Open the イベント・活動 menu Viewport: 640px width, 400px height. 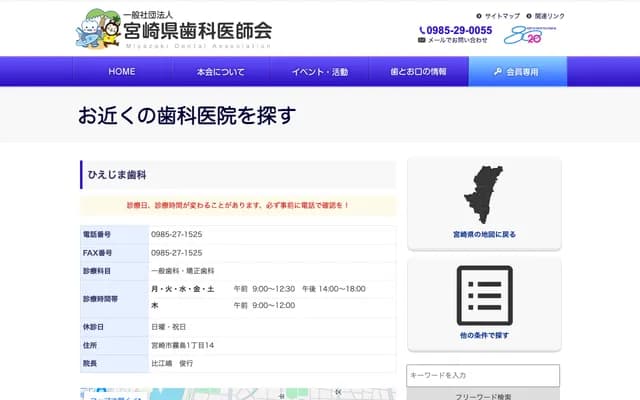(319, 72)
